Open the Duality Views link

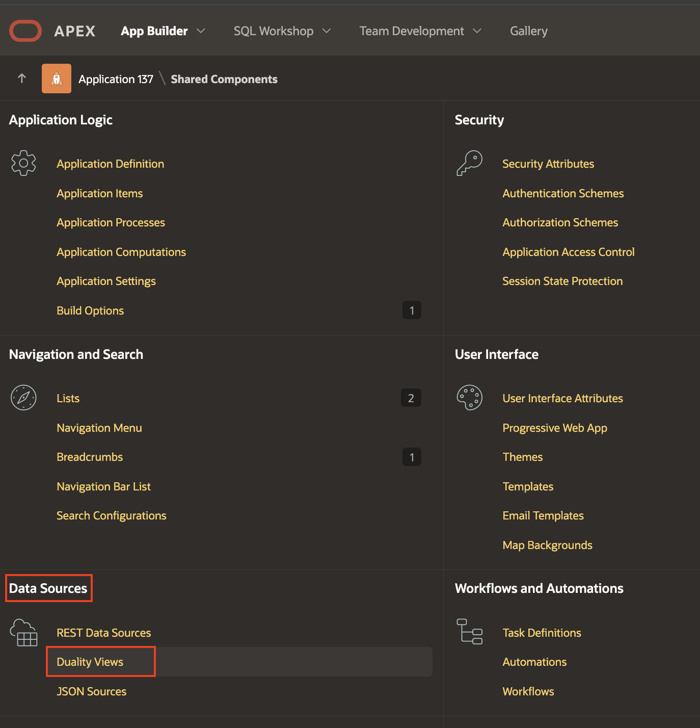90,662
